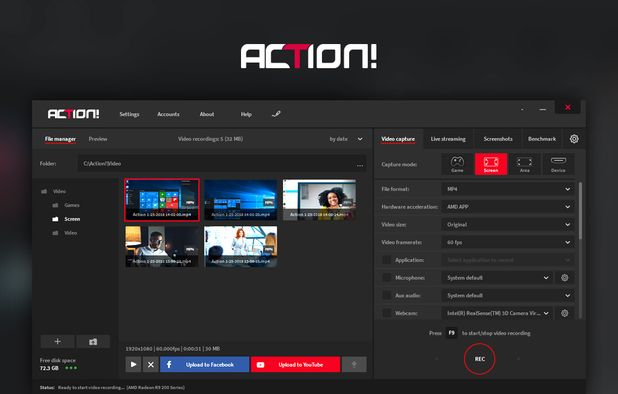
Task: Select the smiling woman webcam recording thumbnail
Action: click(x=320, y=200)
